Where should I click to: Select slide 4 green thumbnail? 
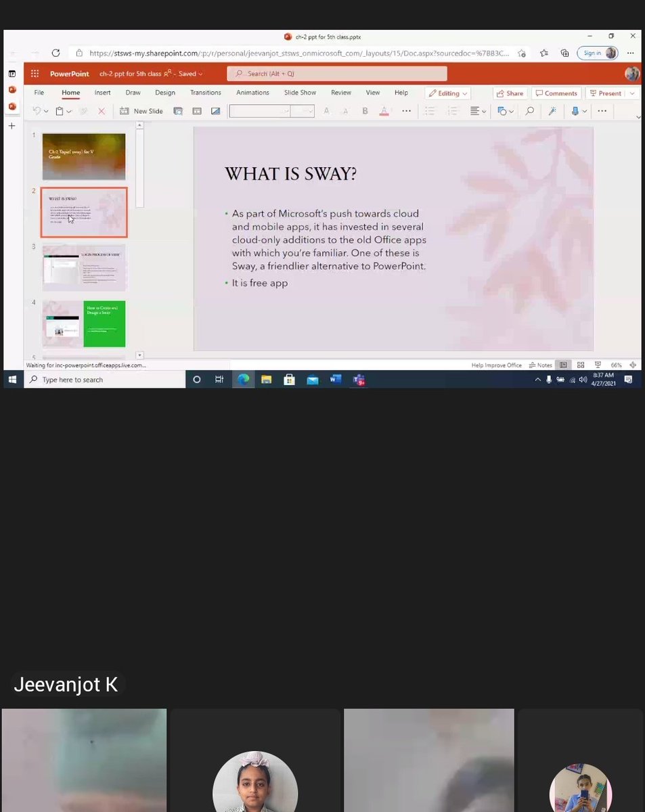click(84, 323)
